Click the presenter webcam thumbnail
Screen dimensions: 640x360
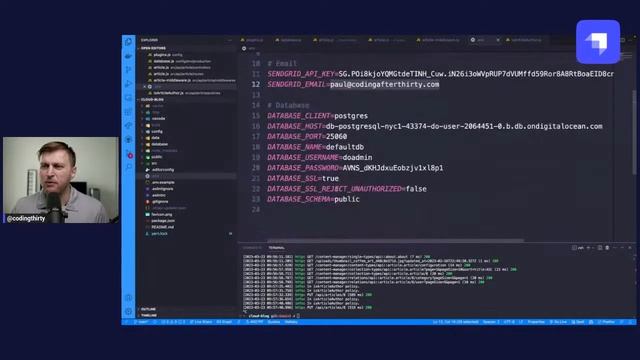tap(60, 180)
